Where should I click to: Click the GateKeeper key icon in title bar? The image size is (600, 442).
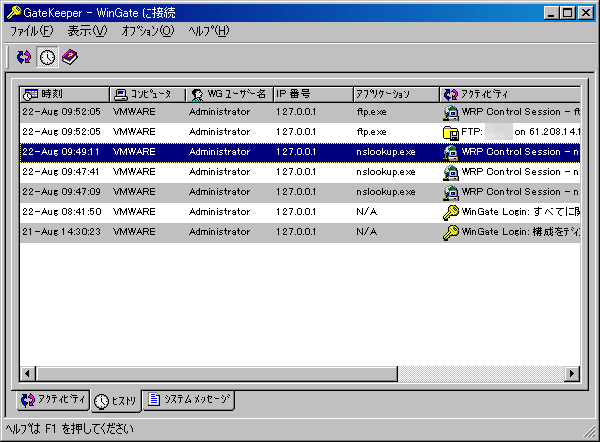(14, 13)
